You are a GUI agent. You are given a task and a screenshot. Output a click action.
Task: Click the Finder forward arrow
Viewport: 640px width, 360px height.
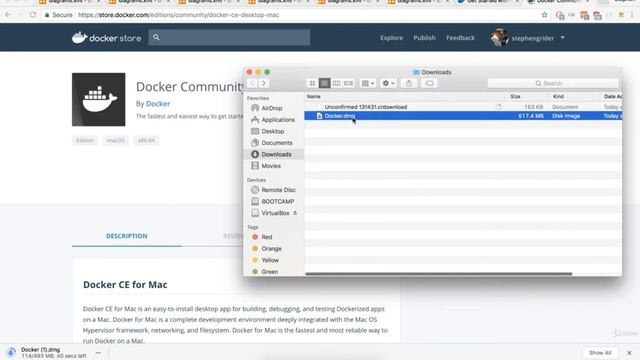tap(264, 83)
